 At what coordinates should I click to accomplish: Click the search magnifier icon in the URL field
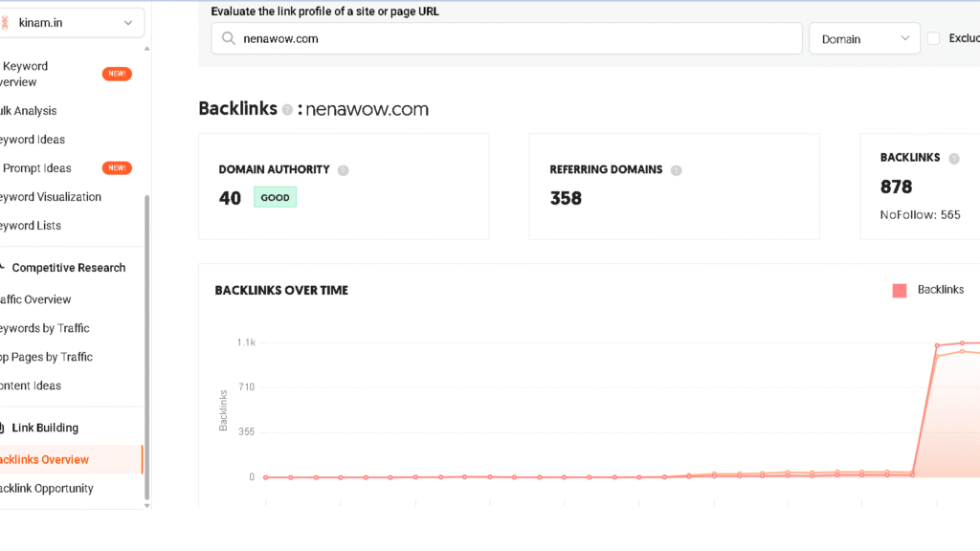pyautogui.click(x=228, y=38)
